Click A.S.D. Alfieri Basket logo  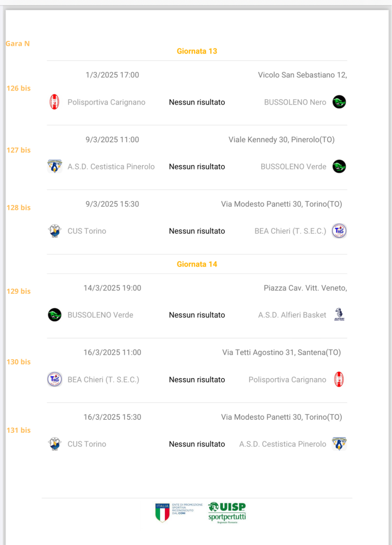339,314
